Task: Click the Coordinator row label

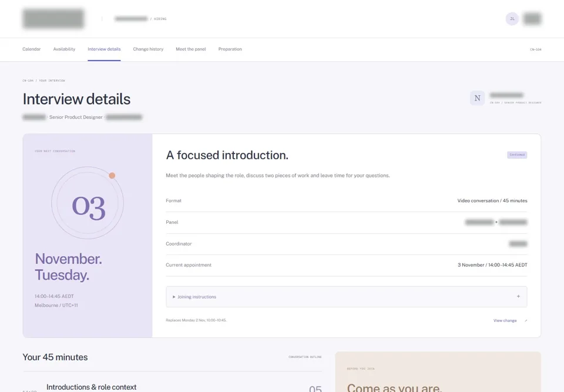Action: tap(179, 244)
